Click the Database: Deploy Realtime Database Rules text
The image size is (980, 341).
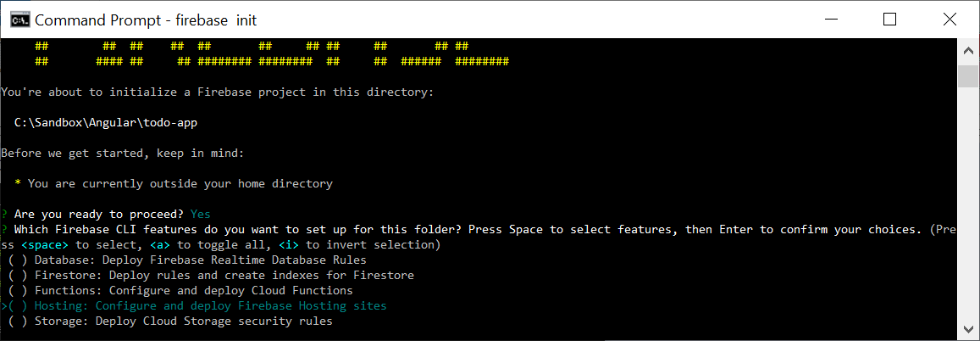[201, 260]
